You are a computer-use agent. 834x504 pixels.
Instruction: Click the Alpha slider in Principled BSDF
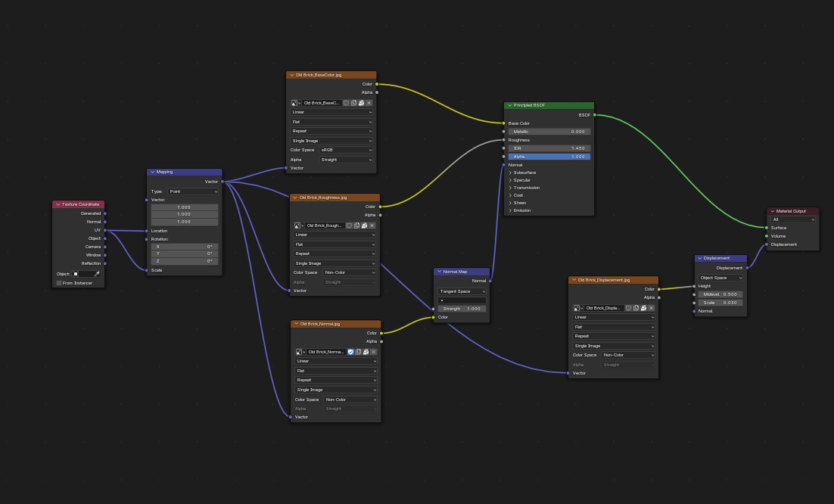coord(549,157)
